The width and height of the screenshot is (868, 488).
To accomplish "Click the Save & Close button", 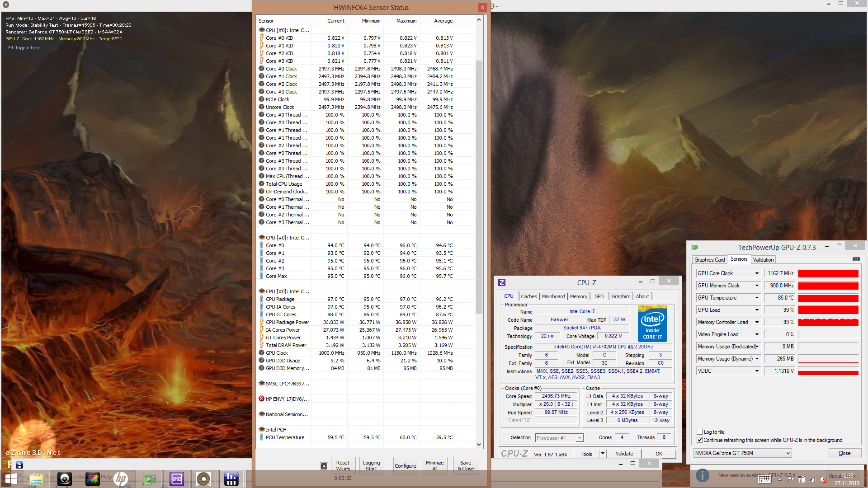I will [x=466, y=465].
